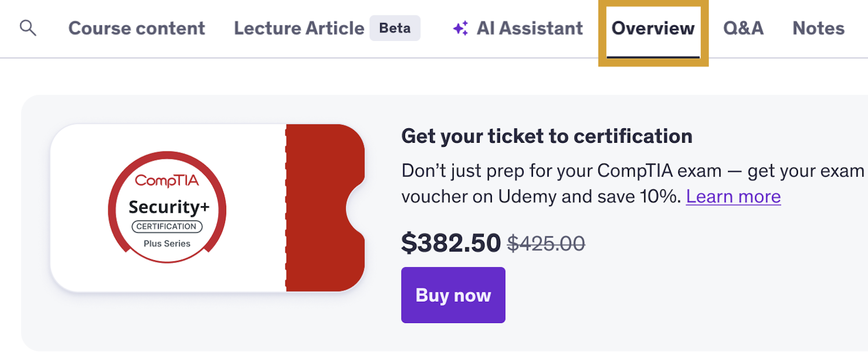Open search from the course navigation bar

coord(28,28)
